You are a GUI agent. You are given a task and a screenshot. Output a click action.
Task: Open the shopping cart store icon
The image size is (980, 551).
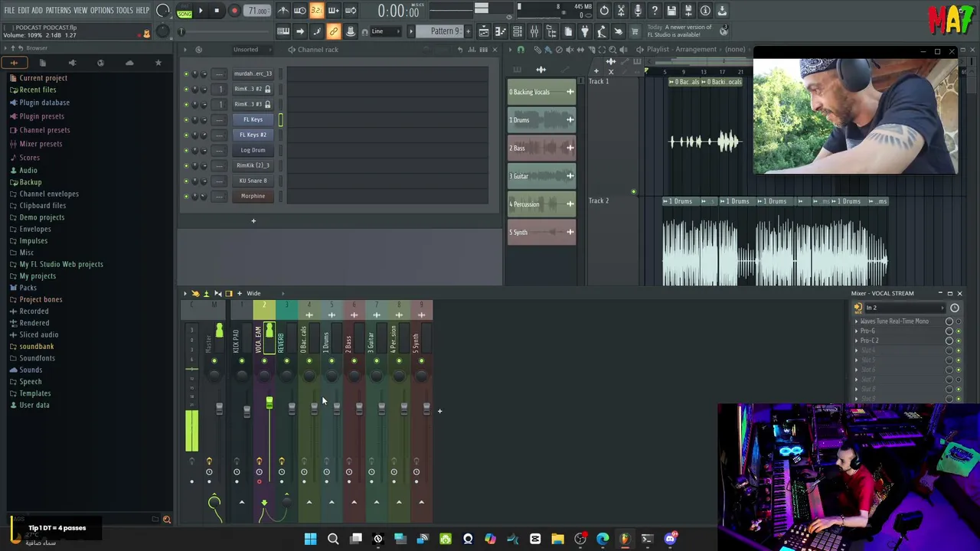(635, 31)
